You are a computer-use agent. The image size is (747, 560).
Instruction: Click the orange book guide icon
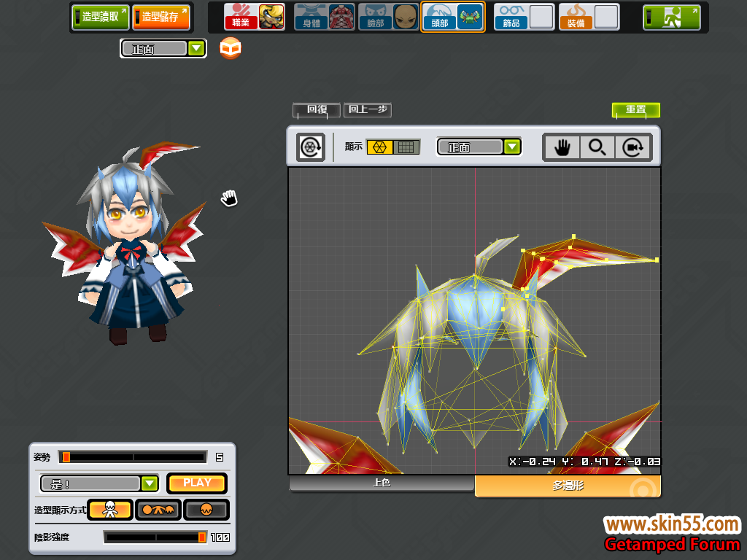click(231, 48)
